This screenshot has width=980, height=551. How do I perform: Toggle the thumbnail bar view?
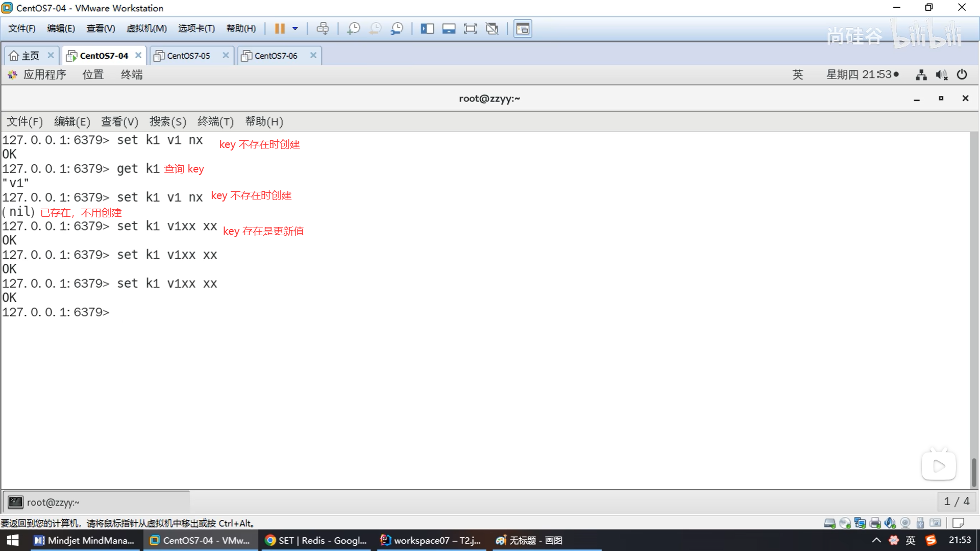pyautogui.click(x=449, y=29)
